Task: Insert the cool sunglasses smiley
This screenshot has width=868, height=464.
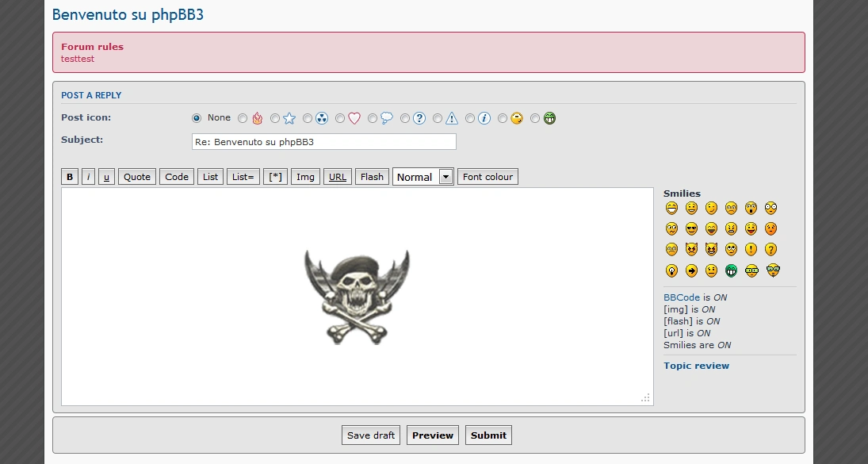Action: point(691,228)
